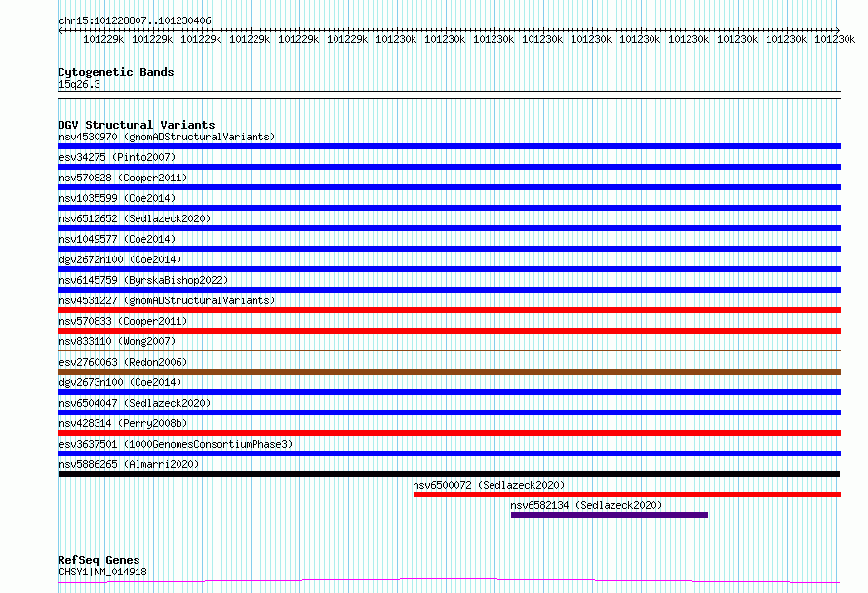Select the blue bar below nsv570828
The height and width of the screenshot is (593, 868).
point(449,187)
